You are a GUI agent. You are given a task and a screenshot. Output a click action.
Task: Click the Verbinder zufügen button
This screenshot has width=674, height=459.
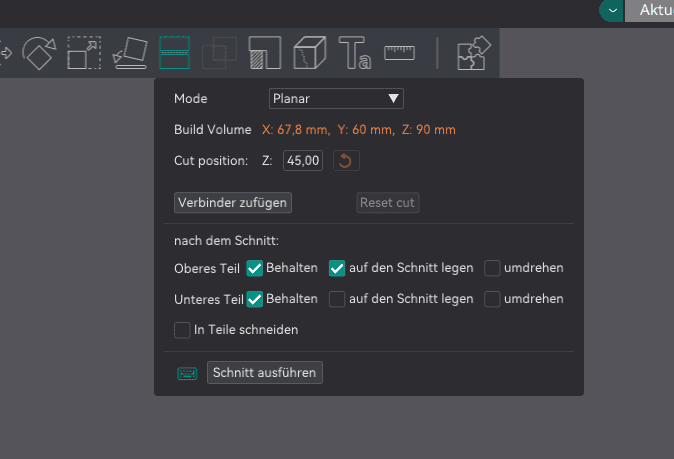[x=233, y=203]
